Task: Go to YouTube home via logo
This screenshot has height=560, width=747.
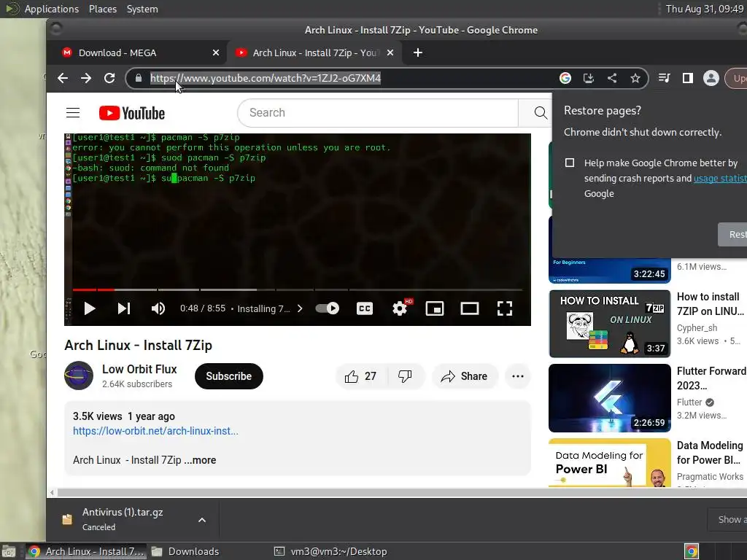Action: pyautogui.click(x=132, y=113)
